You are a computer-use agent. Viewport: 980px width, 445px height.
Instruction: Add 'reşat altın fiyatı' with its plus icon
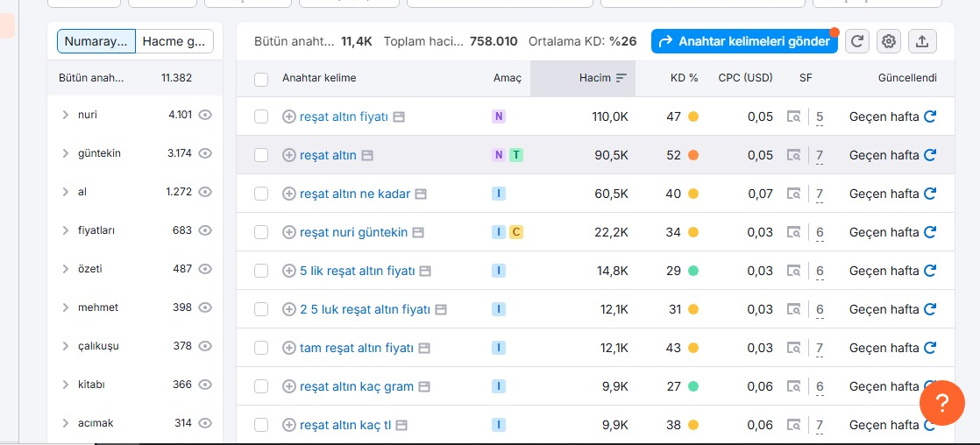click(288, 117)
